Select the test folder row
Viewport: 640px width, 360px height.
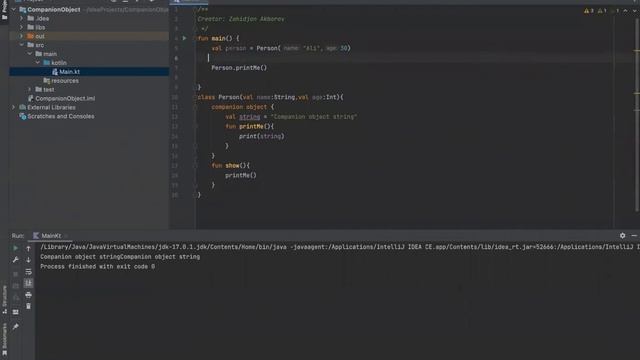click(89, 89)
